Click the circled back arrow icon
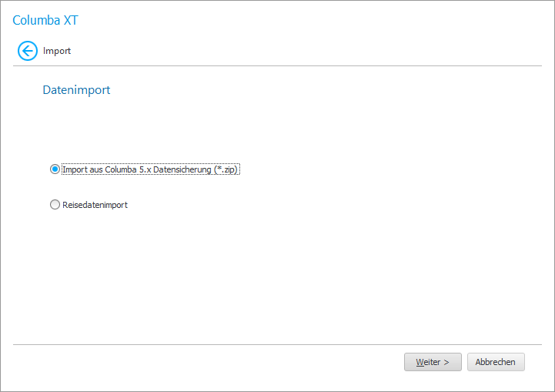The height and width of the screenshot is (392, 555). click(28, 52)
